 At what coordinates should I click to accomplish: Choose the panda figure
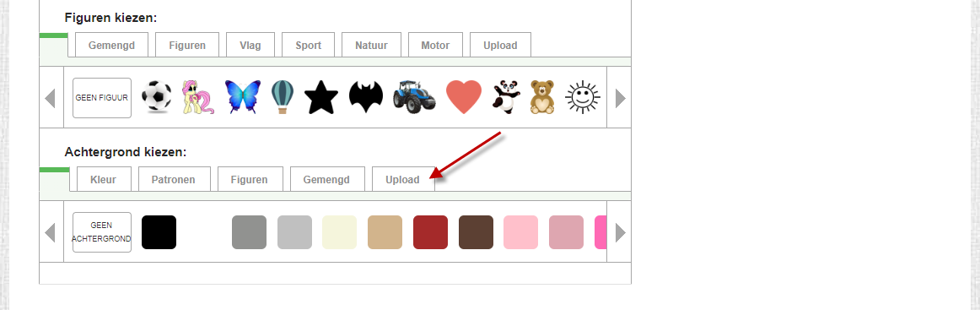pos(506,97)
